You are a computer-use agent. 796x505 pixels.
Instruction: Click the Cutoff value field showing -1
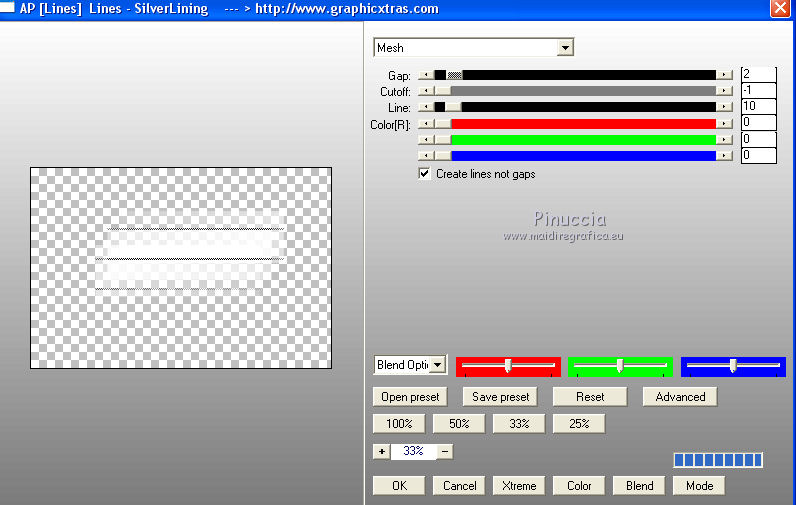[x=758, y=90]
